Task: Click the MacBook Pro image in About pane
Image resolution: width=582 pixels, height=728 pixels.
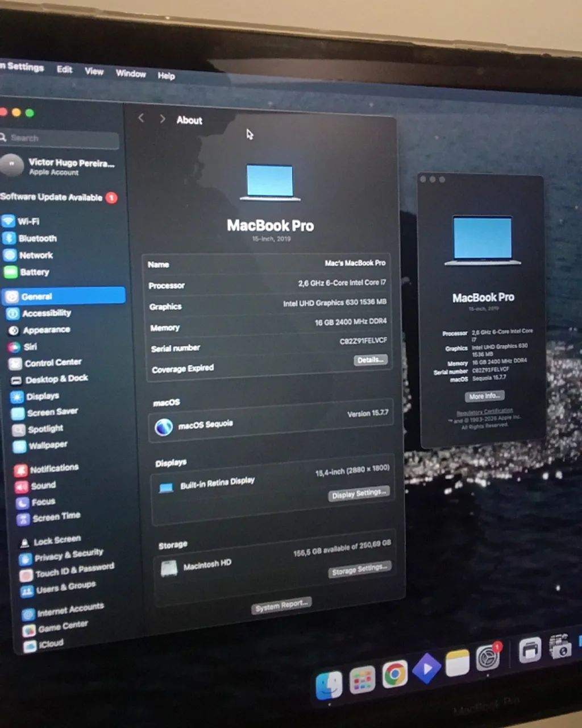Action: click(x=270, y=182)
